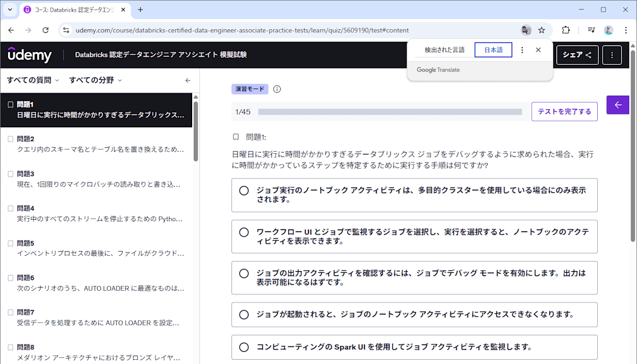Image resolution: width=637 pixels, height=364 pixels.
Task: Switch translation to 日本語 tab
Action: (x=493, y=50)
